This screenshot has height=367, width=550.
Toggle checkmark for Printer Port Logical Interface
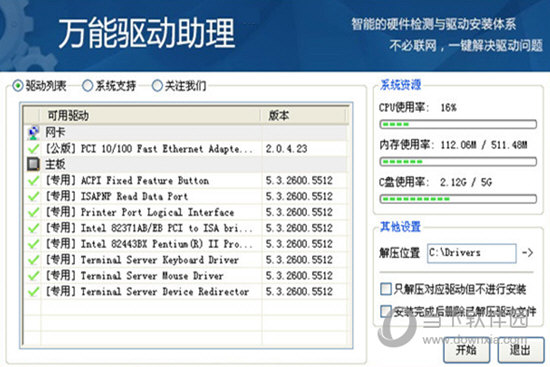pos(33,212)
